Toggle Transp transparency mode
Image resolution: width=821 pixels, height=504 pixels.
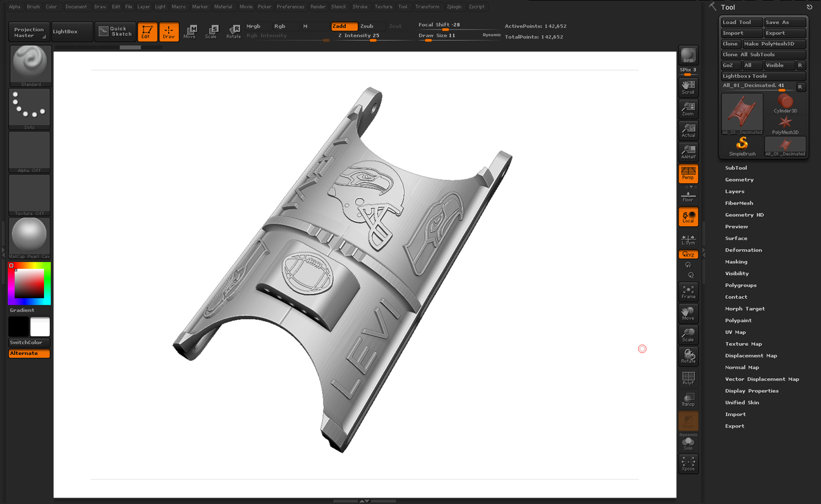tap(688, 399)
